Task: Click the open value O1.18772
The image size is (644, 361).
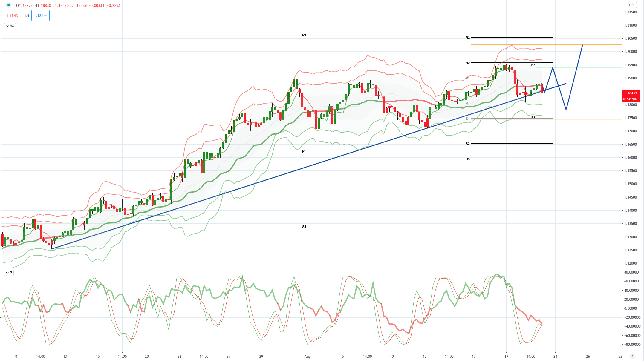Action: [25, 5]
